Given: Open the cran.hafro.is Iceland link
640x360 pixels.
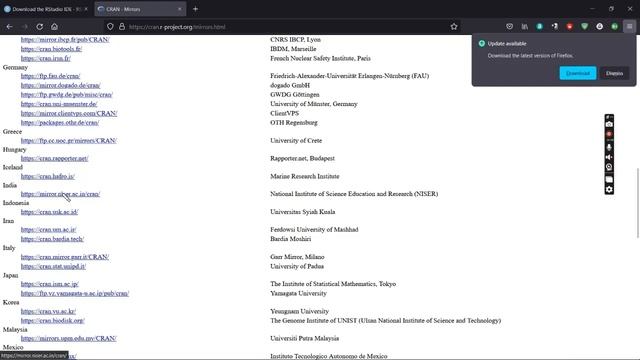Looking at the screenshot, I should [x=48, y=176].
